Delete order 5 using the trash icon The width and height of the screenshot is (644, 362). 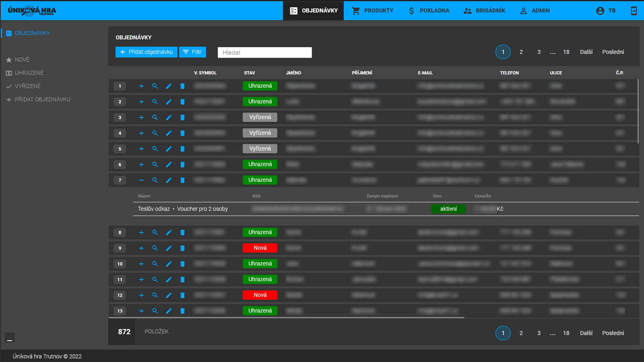coord(182,149)
